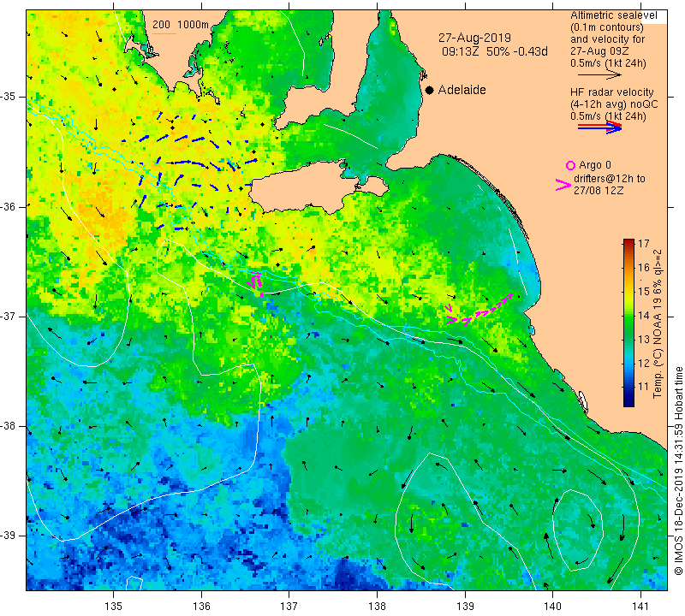The height and width of the screenshot is (616, 685).
Task: Click the 14 value on colorbar
Action: coord(644,315)
